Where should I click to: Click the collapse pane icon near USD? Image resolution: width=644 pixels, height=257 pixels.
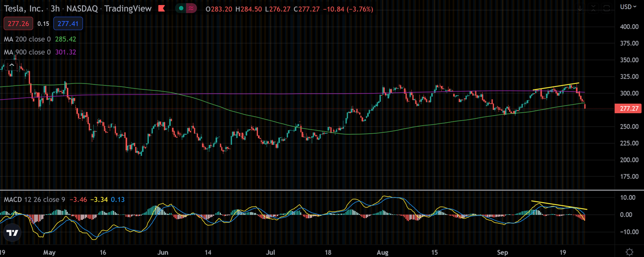(x=594, y=8)
